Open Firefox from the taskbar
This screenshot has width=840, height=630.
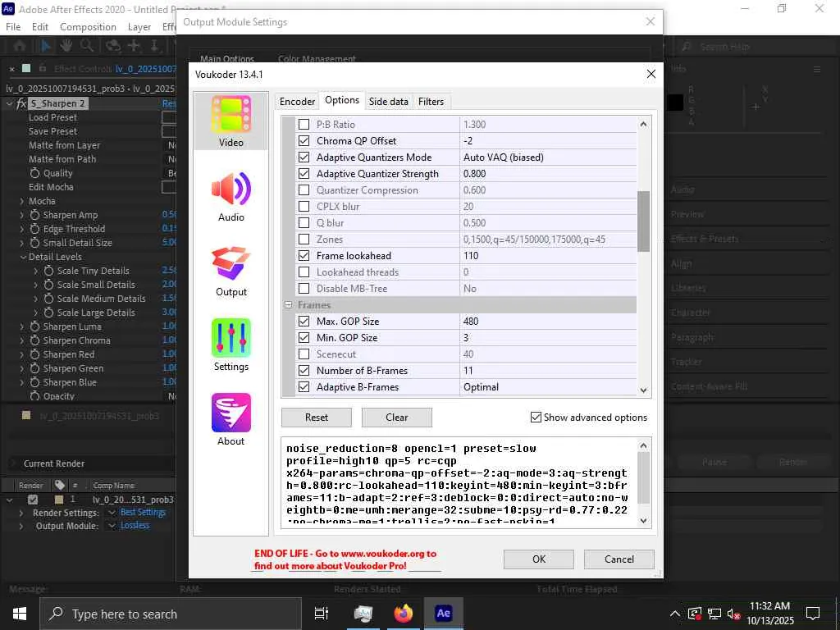click(x=404, y=614)
